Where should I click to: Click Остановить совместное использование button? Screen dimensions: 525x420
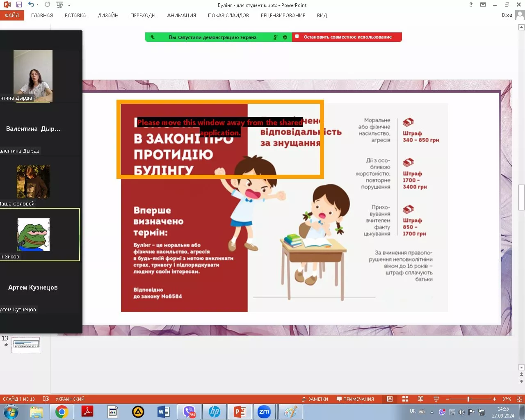pyautogui.click(x=347, y=37)
